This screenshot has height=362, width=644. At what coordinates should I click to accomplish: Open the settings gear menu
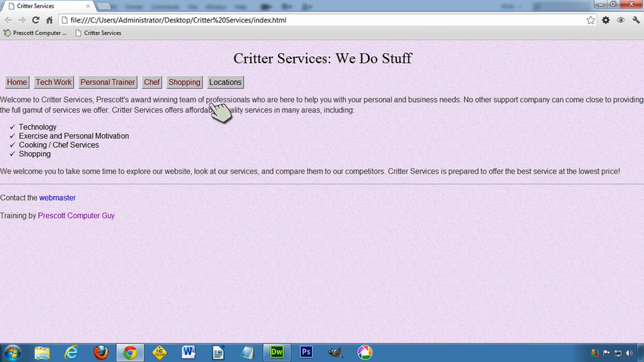tap(605, 20)
